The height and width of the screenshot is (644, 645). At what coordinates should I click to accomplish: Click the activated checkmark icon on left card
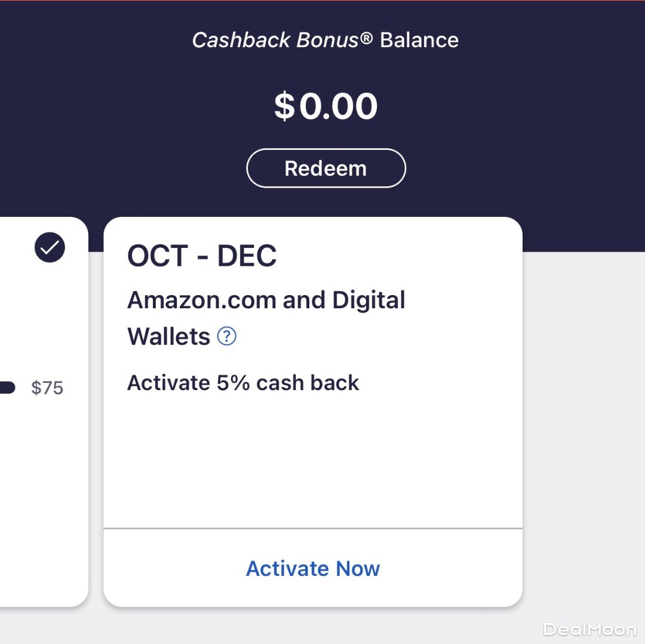point(50,247)
